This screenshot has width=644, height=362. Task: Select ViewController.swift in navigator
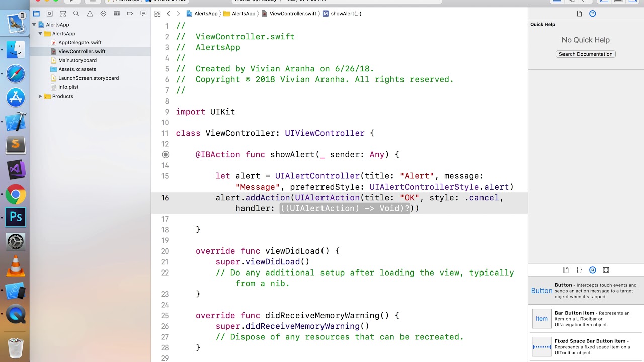(82, 51)
